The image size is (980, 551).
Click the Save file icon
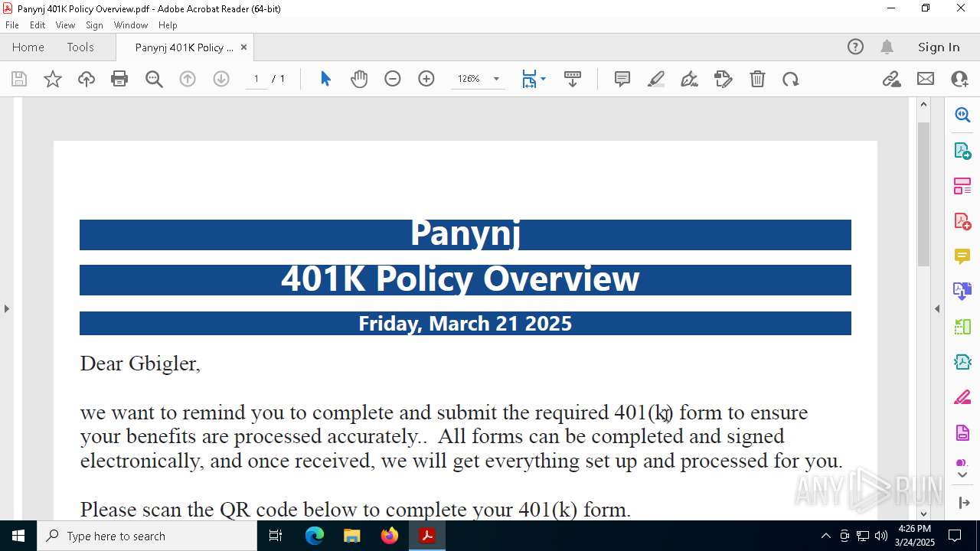coord(19,79)
